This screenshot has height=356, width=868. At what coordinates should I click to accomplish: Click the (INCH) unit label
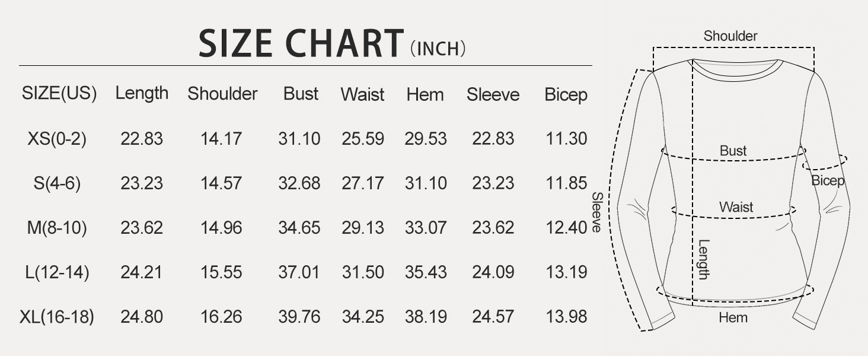(x=438, y=49)
